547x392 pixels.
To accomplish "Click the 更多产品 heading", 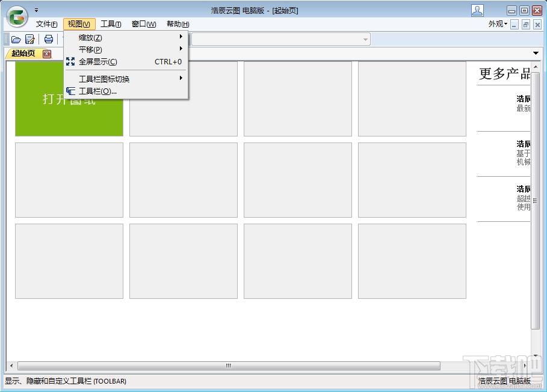I will click(504, 73).
